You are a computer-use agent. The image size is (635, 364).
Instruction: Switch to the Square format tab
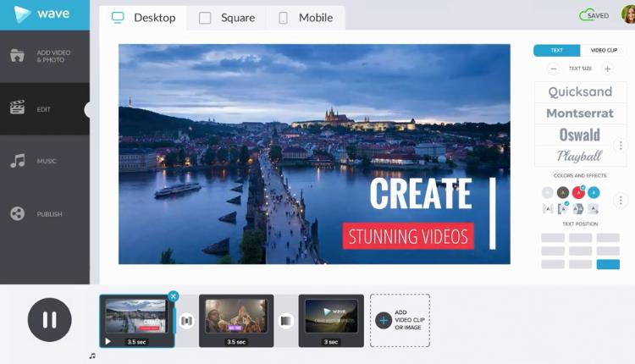227,18
